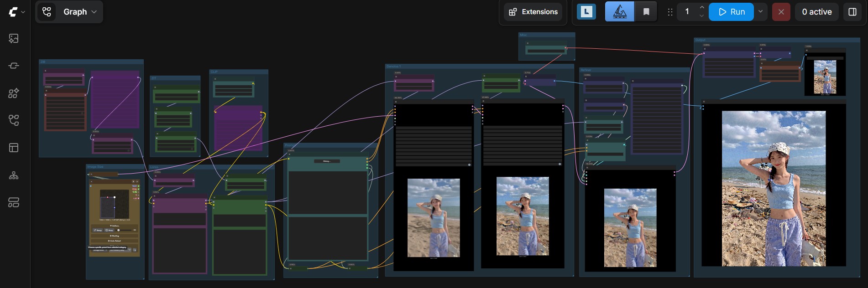
Task: Click the first Denoise 1 preview image
Action: point(434,218)
